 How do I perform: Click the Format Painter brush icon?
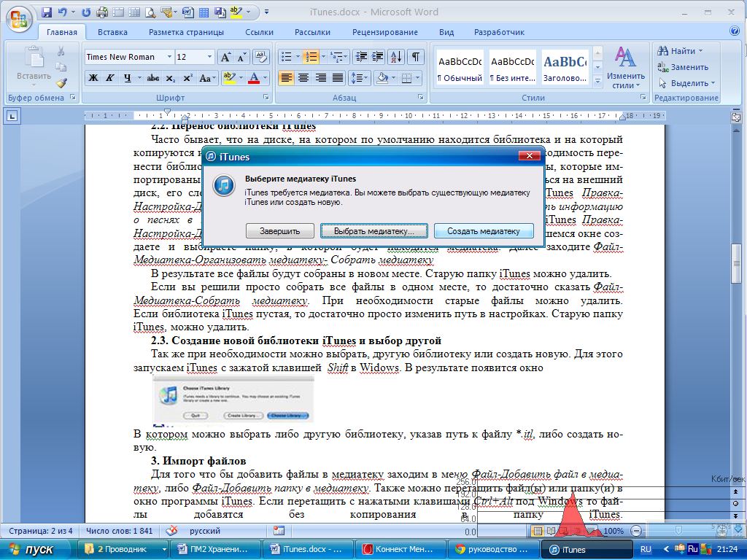(61, 83)
